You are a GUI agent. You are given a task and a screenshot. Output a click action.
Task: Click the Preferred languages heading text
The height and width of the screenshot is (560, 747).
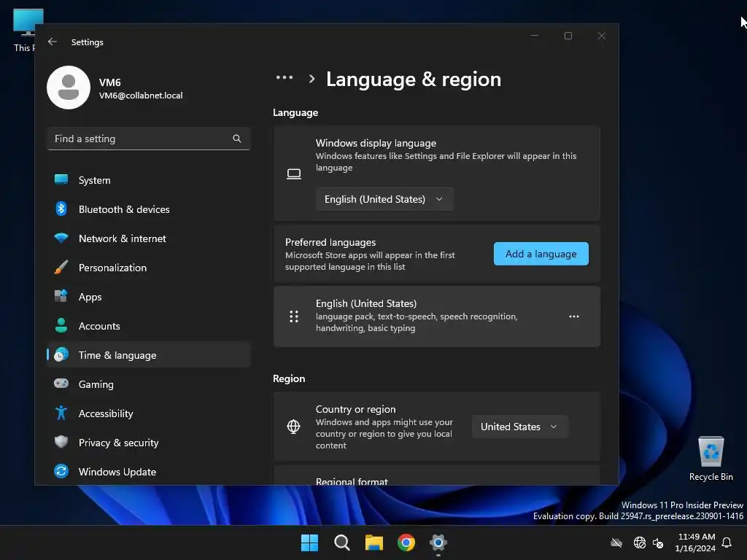[330, 242]
